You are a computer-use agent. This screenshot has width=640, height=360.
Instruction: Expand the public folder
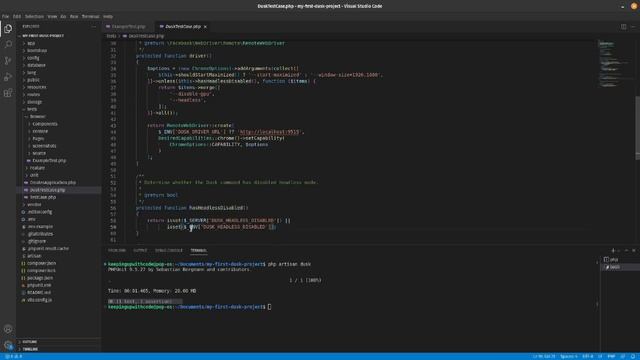[33, 80]
